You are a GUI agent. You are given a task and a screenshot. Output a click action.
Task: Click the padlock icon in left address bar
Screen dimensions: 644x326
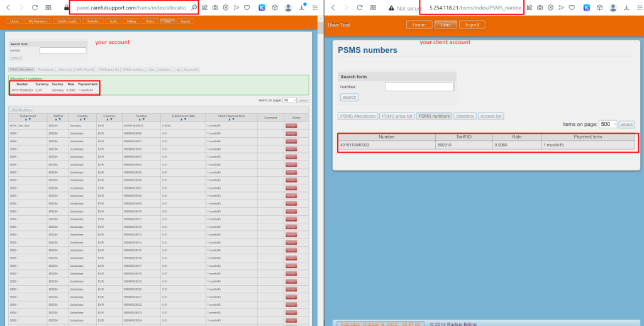point(67,8)
